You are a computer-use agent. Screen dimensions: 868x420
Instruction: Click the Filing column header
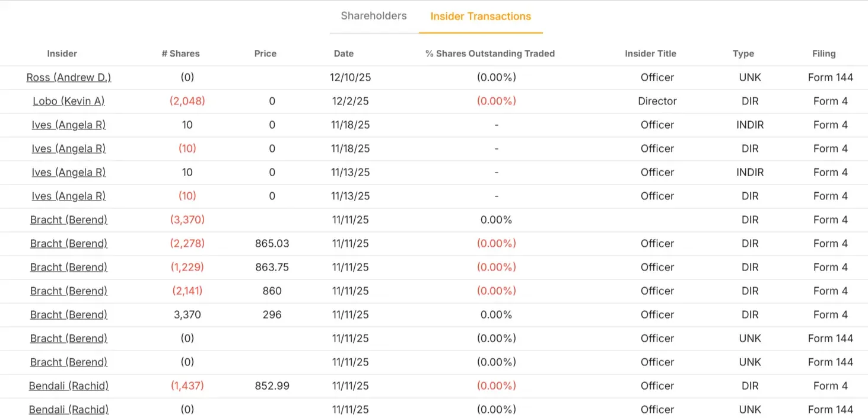(824, 53)
